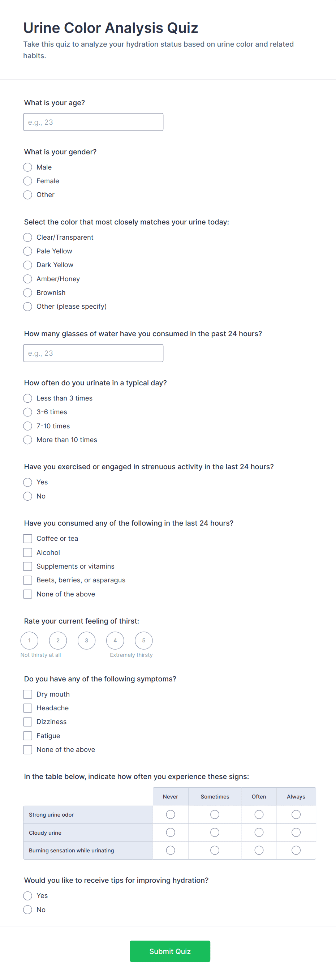This screenshot has height=980, width=336.
Task: Choose More than 10 times option
Action: point(28,440)
